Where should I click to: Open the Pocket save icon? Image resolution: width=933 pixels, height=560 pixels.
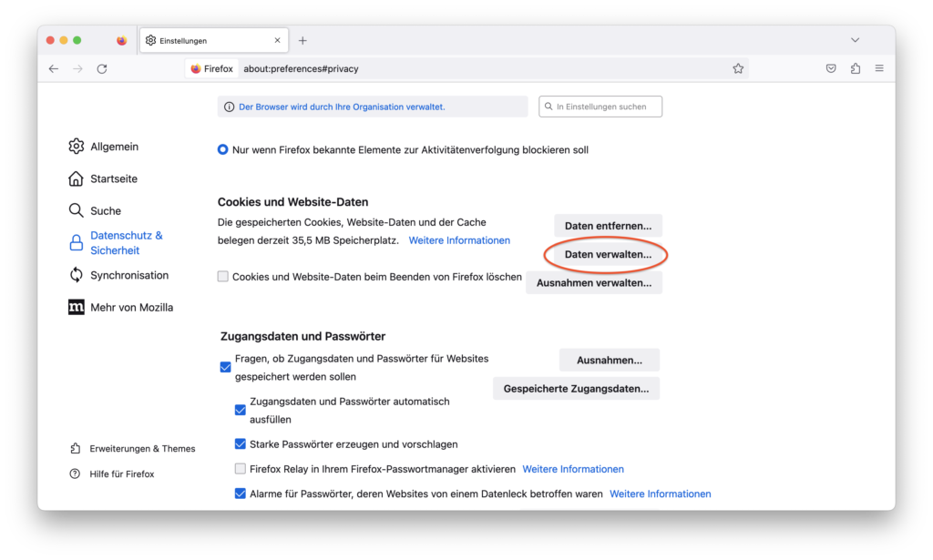pyautogui.click(x=831, y=68)
